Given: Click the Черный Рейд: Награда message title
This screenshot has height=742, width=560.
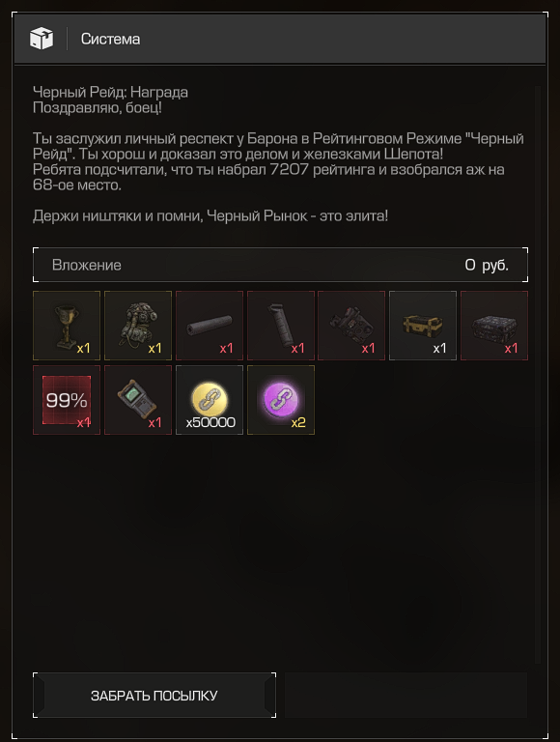Looking at the screenshot, I should pos(110,92).
